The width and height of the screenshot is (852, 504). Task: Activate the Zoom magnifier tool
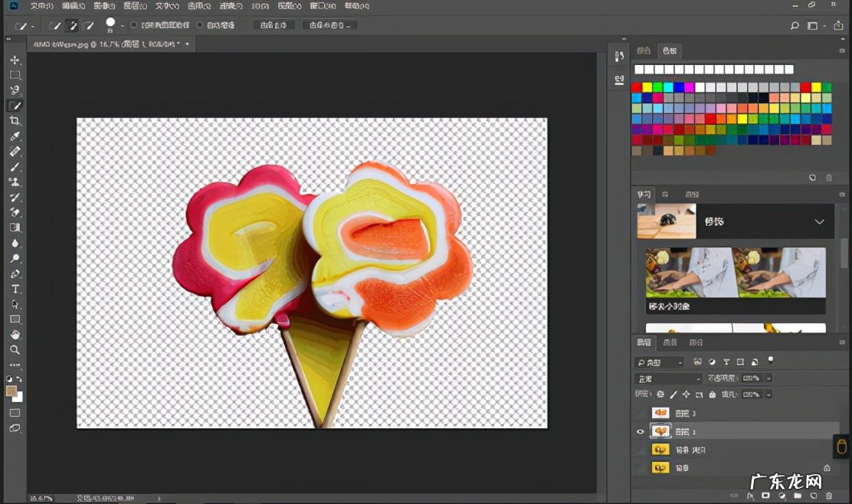(15, 349)
